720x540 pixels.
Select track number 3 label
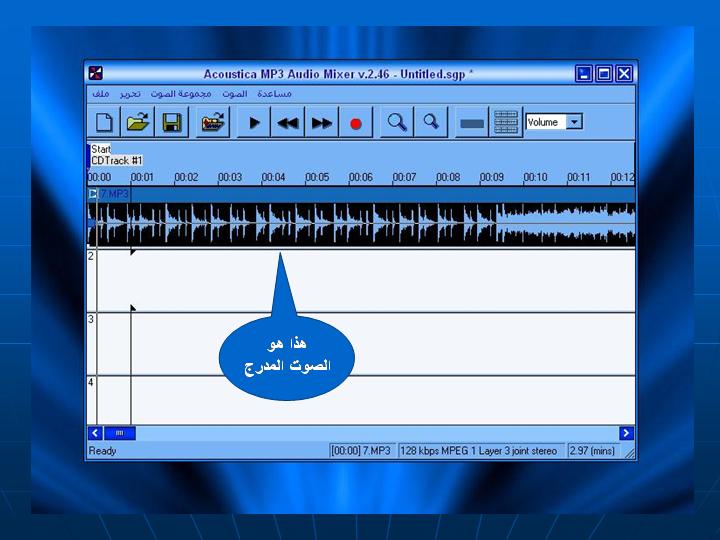tap(91, 319)
